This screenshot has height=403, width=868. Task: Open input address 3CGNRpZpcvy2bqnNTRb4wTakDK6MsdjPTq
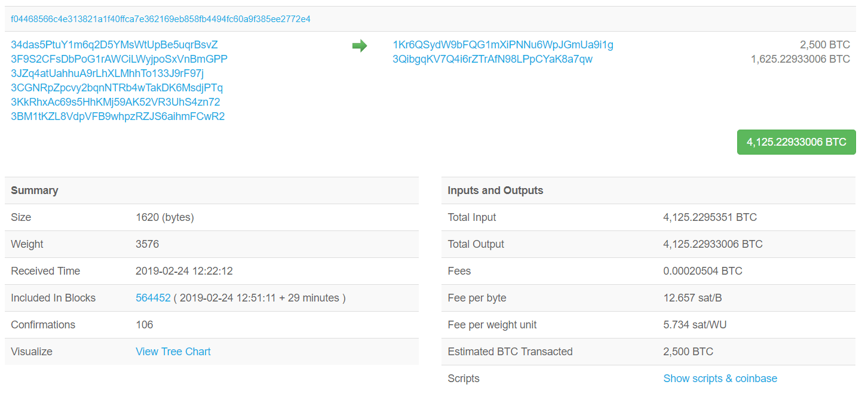(x=116, y=88)
